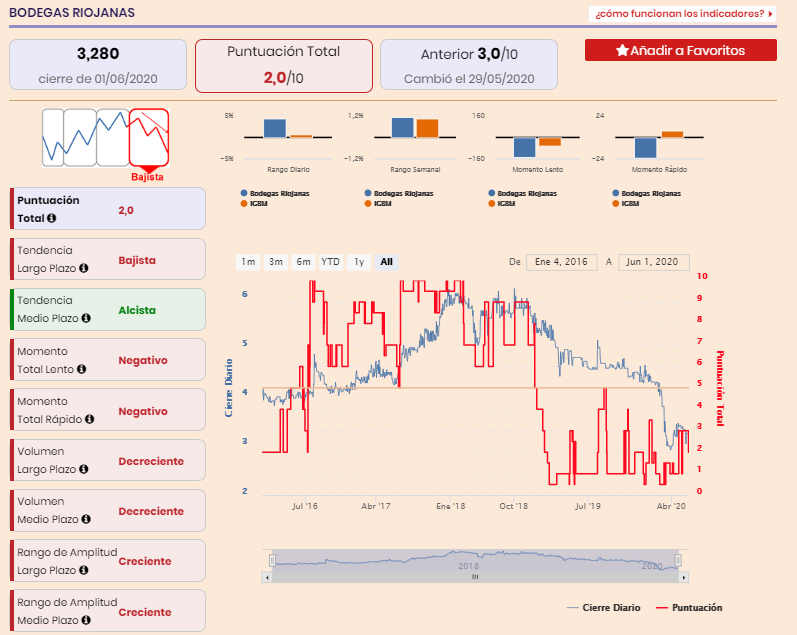Click the Tendencia Largo Plazo Bajista row

click(108, 259)
